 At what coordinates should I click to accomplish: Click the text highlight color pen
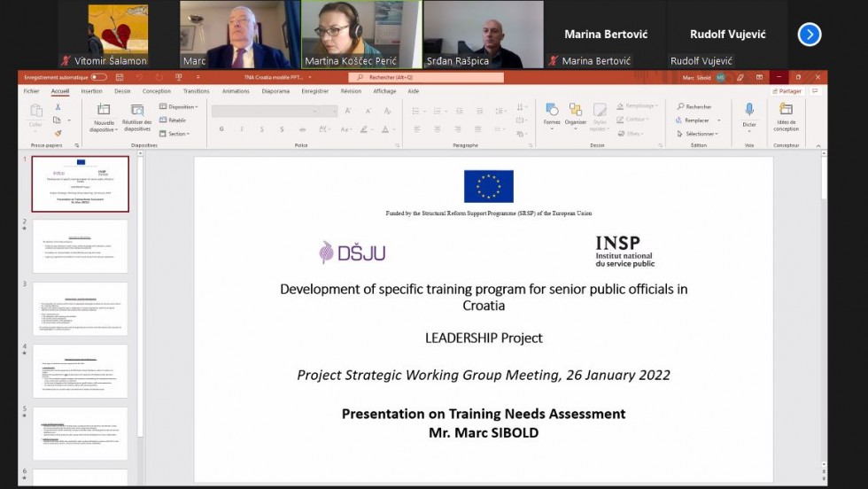pyautogui.click(x=364, y=129)
